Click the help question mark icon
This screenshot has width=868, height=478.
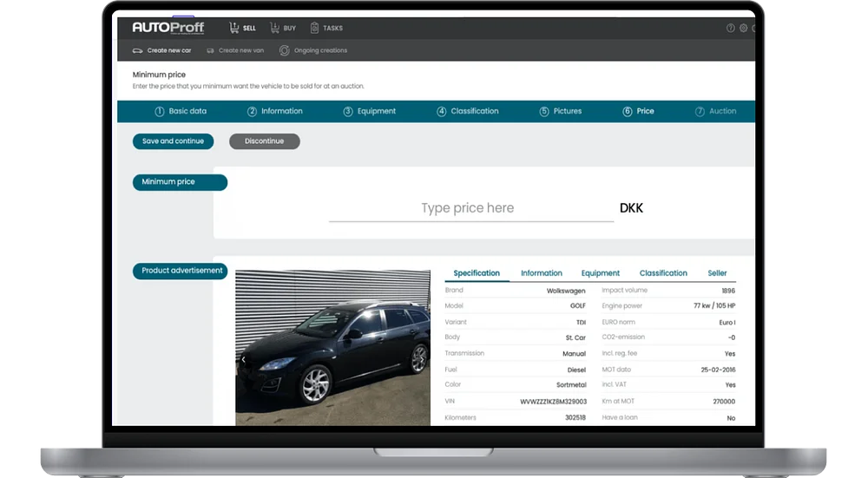click(731, 29)
